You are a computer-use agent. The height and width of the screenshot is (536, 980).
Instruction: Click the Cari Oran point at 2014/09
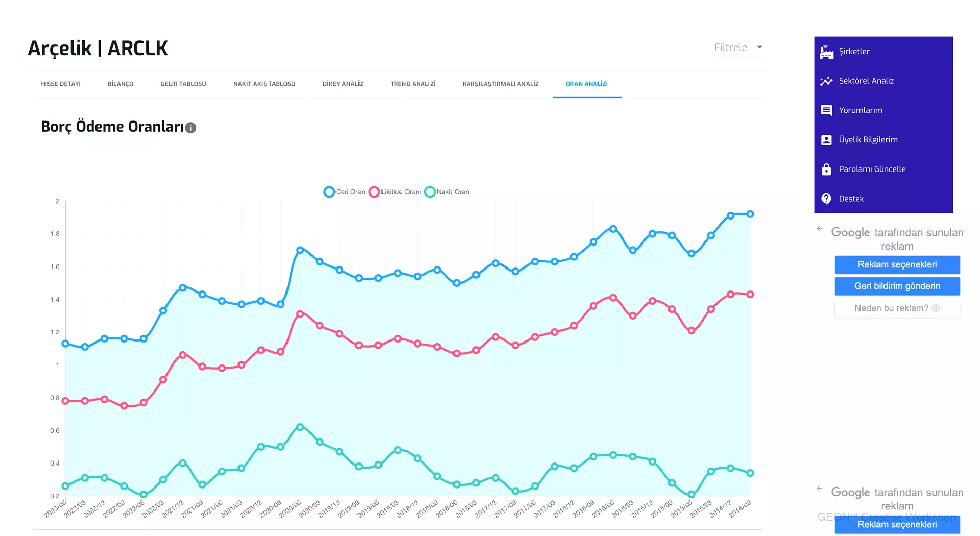click(750, 214)
